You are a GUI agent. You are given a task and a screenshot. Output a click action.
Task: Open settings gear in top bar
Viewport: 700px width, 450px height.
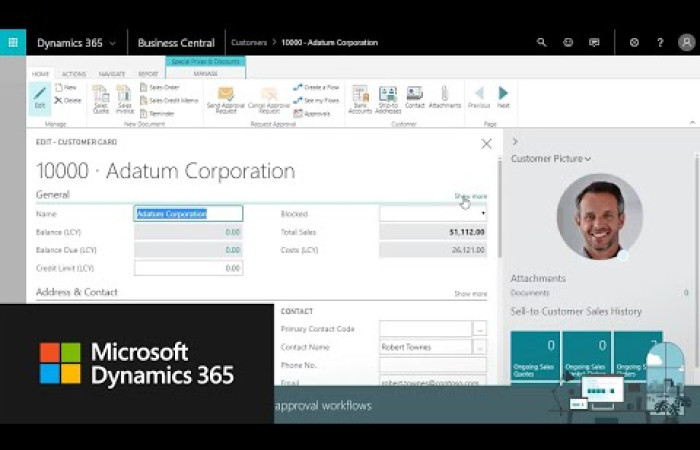point(634,43)
